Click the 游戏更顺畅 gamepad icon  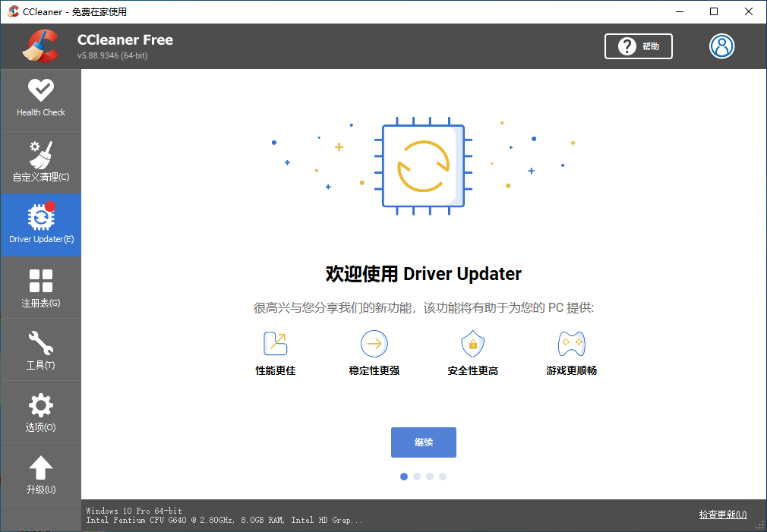[571, 343]
